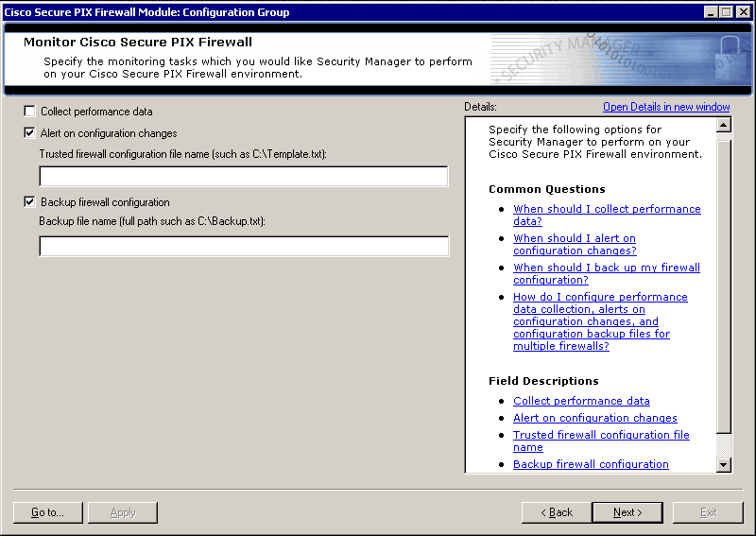Screen dimensions: 756x536
Task: Click the Details pane scroll down arrow
Action: (x=724, y=465)
